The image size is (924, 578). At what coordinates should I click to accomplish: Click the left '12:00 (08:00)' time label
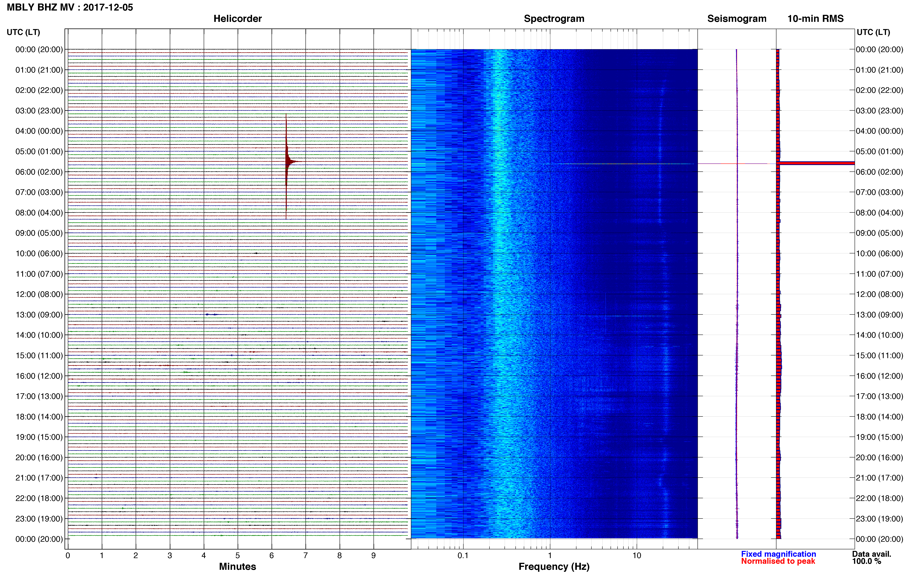(39, 294)
